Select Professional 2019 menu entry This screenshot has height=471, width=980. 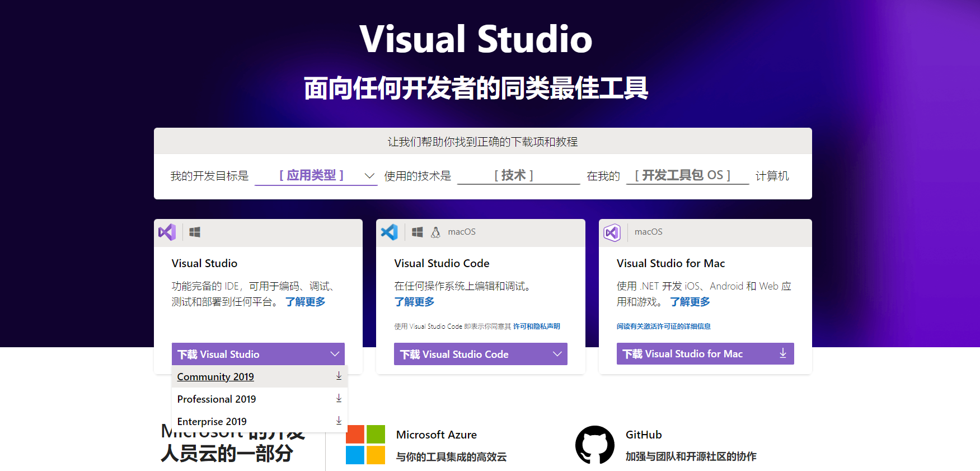click(x=260, y=399)
